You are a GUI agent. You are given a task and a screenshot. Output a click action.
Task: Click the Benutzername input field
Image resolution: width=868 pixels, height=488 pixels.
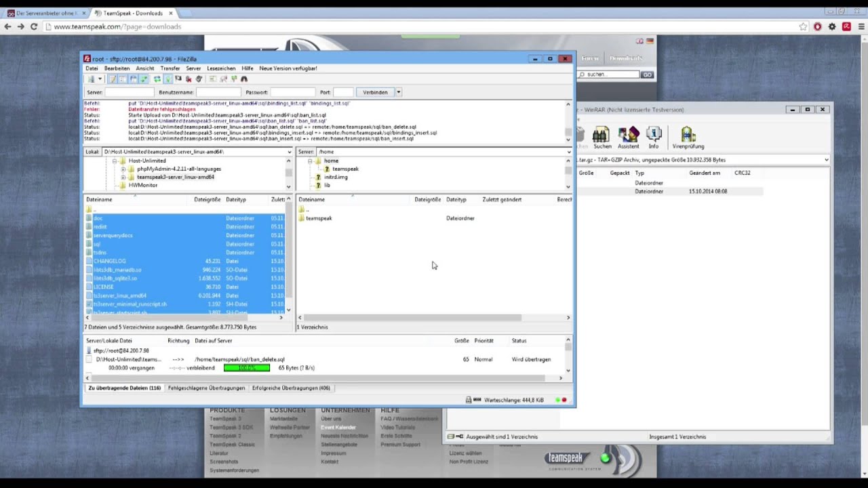pyautogui.click(x=218, y=92)
